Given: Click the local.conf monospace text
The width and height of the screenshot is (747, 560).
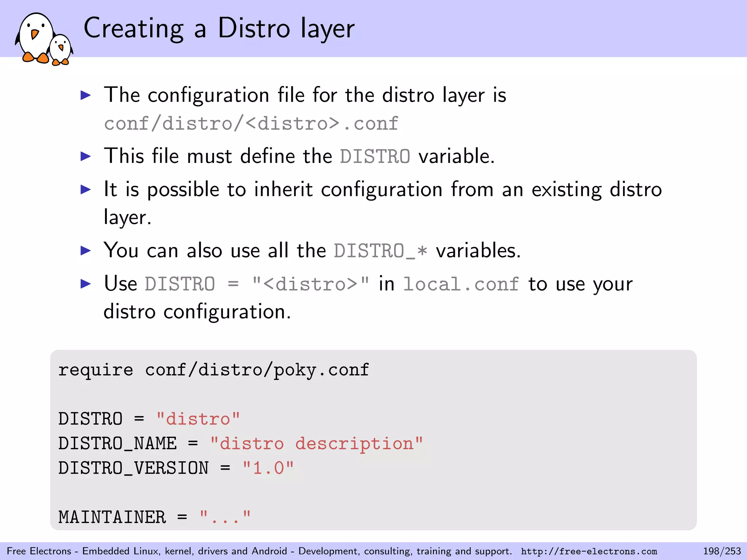Looking at the screenshot, I should pos(461,284).
